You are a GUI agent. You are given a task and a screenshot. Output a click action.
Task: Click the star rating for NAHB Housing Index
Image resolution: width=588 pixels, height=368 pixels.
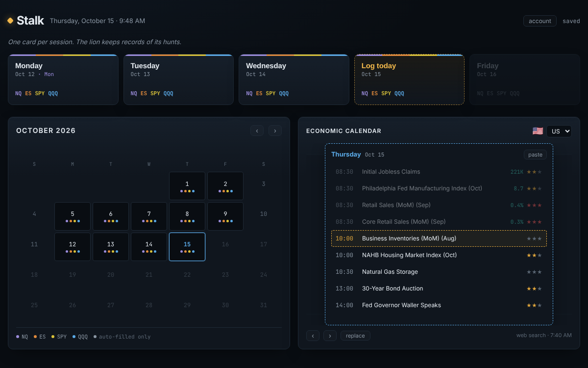coord(534,255)
